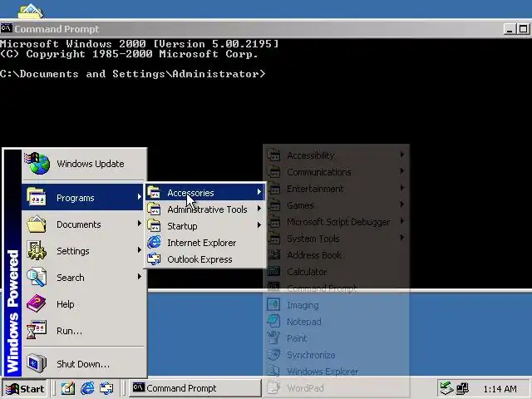Click the Run hourglass window icon

(x=37, y=330)
